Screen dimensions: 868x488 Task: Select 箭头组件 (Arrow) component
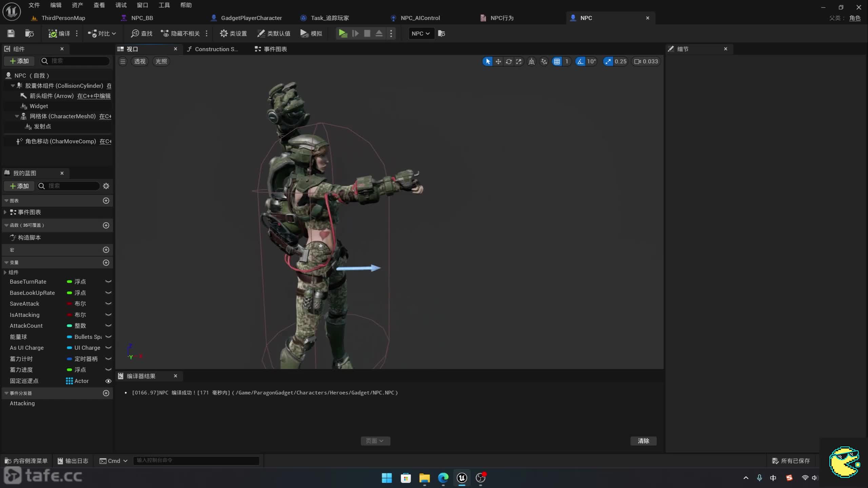click(52, 96)
